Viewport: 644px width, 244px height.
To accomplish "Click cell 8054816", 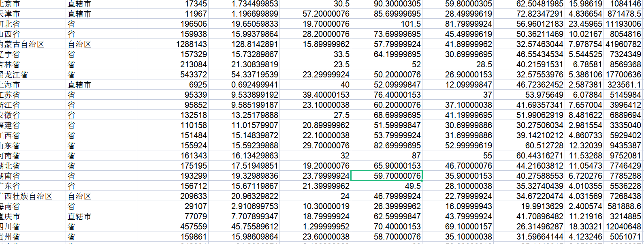I will [x=623, y=34].
